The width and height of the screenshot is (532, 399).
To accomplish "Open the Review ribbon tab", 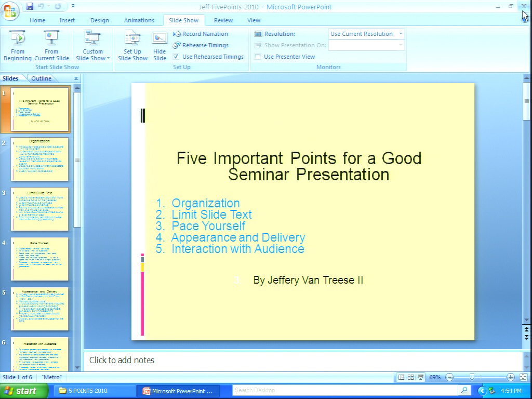I will coord(223,20).
